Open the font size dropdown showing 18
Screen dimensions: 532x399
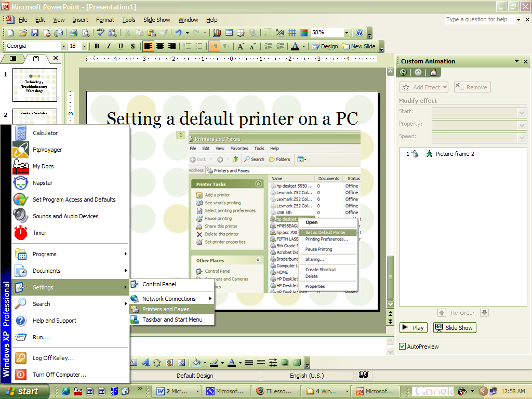point(84,46)
